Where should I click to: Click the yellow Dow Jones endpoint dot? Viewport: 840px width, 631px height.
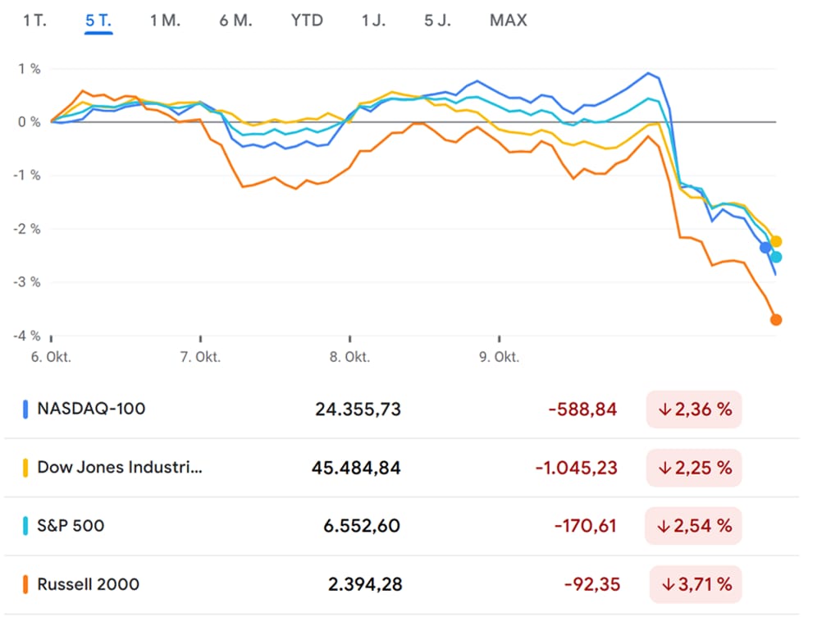click(777, 241)
